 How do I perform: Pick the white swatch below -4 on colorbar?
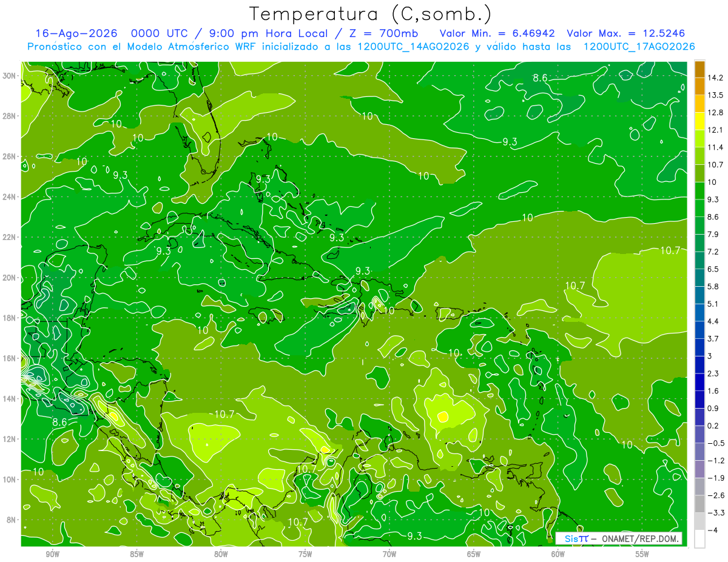click(699, 538)
